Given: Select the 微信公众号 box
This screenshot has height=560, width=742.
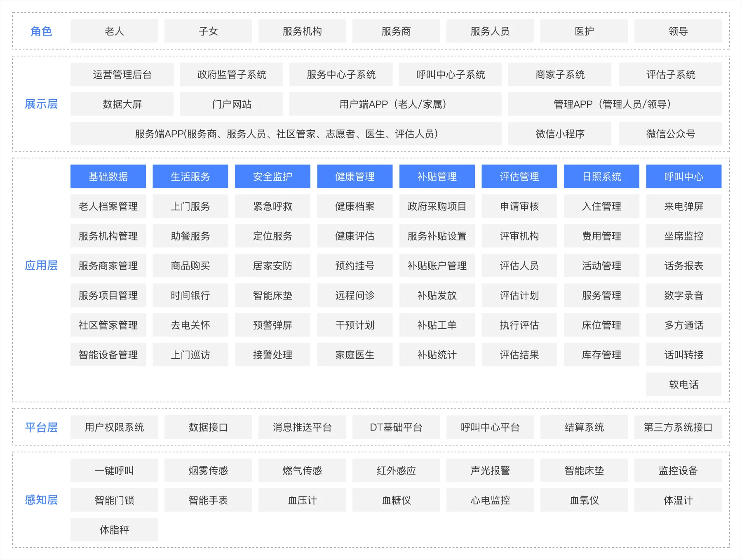Looking at the screenshot, I should point(671,134).
